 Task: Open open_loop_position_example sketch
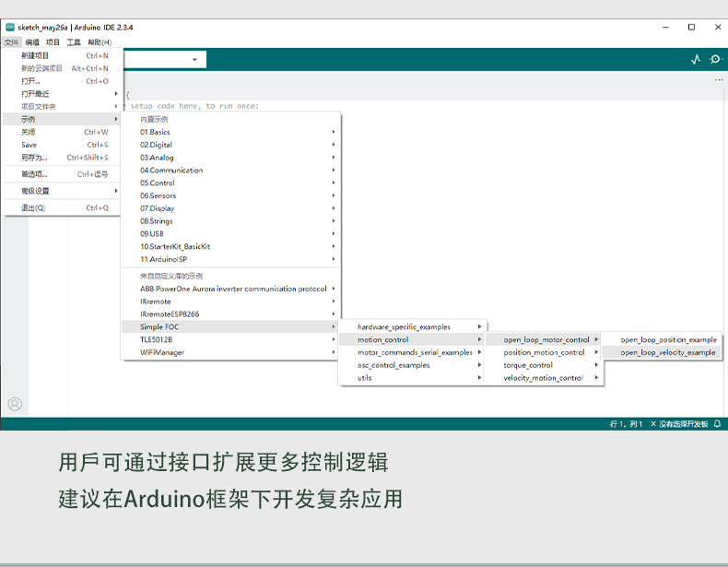point(662,339)
